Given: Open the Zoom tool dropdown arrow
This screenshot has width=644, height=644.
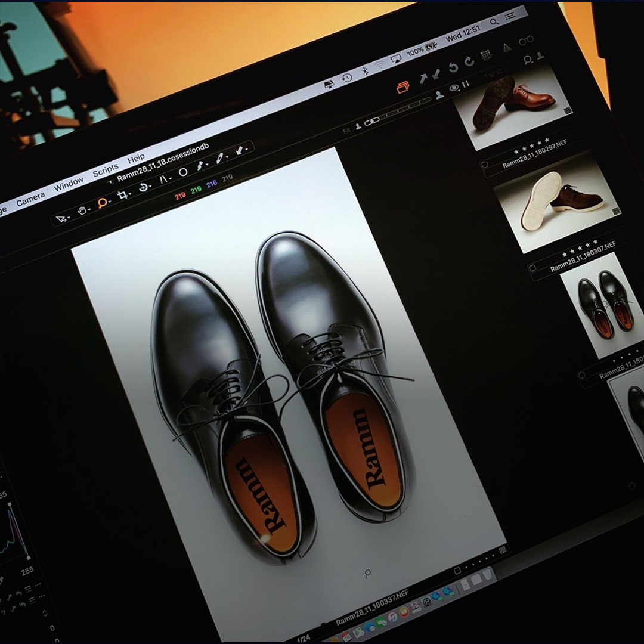Looking at the screenshot, I should click(x=109, y=202).
